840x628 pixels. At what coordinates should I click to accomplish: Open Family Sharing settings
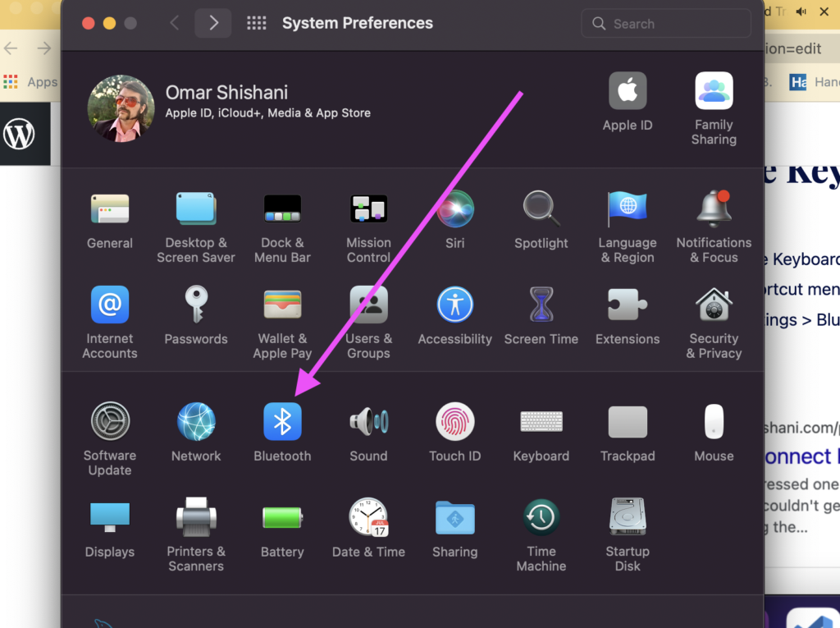(x=713, y=90)
